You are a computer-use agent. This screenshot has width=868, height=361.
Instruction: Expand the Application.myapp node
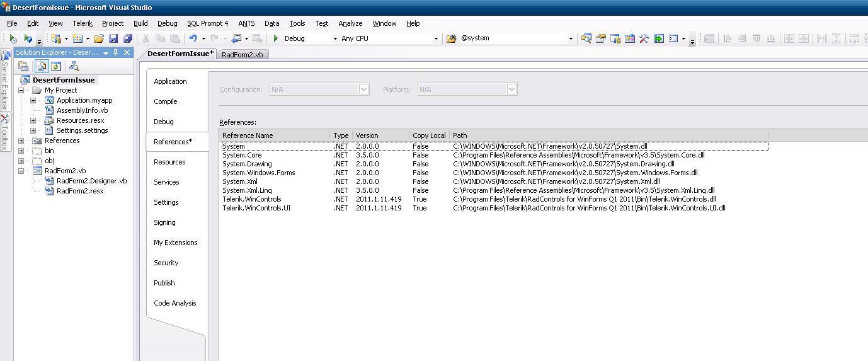pyautogui.click(x=33, y=100)
